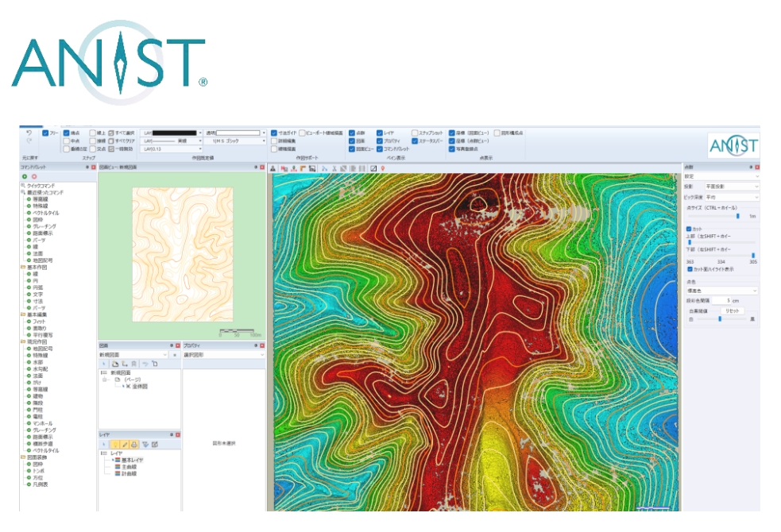Click the red remove icon in command palette
Viewport: 781px width, 532px height.
click(x=34, y=176)
